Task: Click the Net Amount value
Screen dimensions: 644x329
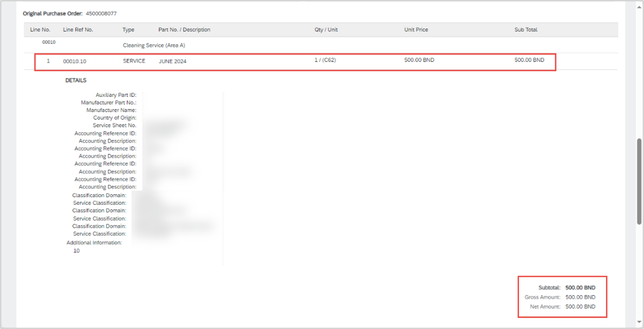Action: click(580, 306)
